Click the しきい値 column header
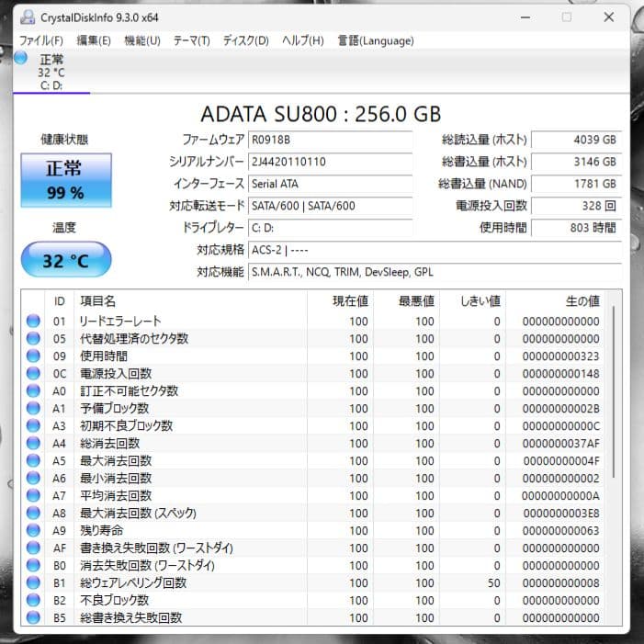Viewport: 644px width, 644px height. [472, 301]
